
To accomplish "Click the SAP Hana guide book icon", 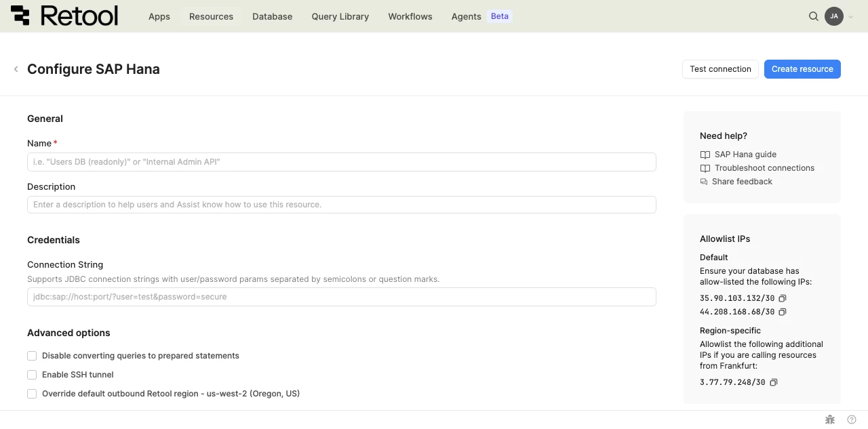I will tap(705, 155).
